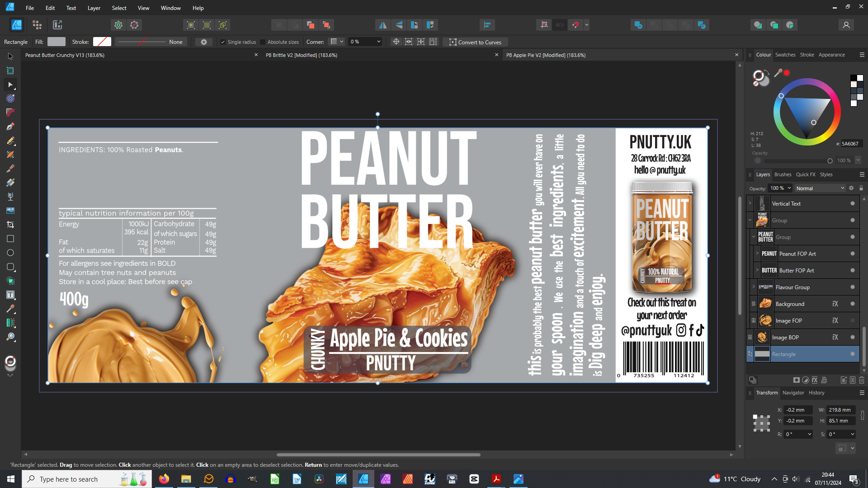This screenshot has height=488, width=868.
Task: Show the Image FOP layer
Action: click(853, 321)
